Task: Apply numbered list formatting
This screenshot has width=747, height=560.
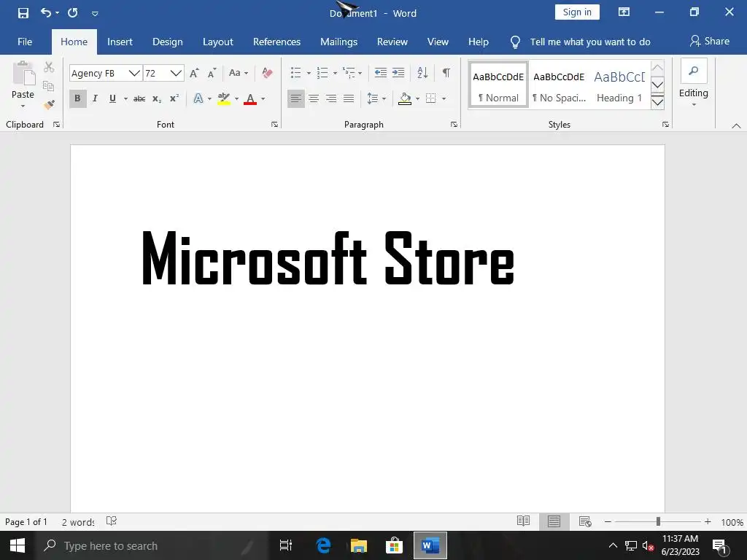Action: (322, 73)
